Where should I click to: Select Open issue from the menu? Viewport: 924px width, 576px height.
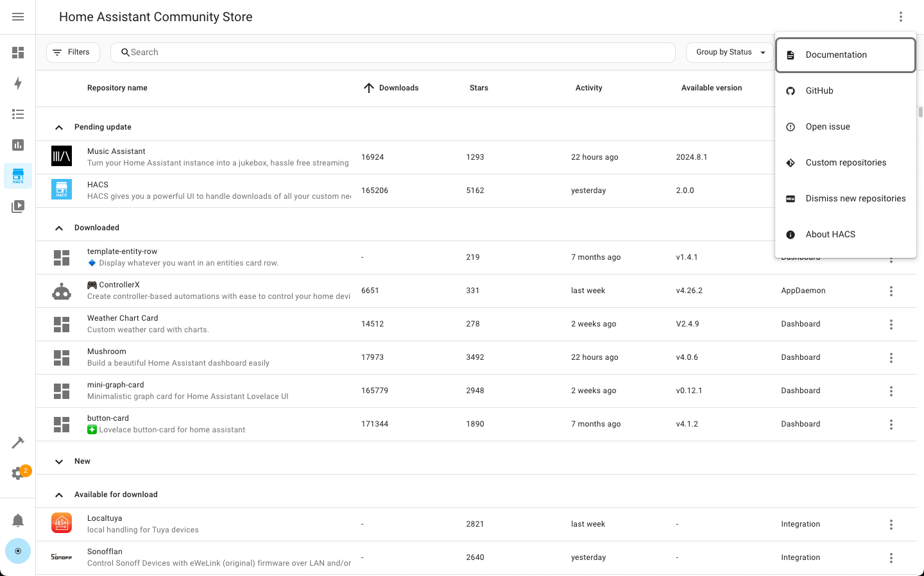pos(828,126)
